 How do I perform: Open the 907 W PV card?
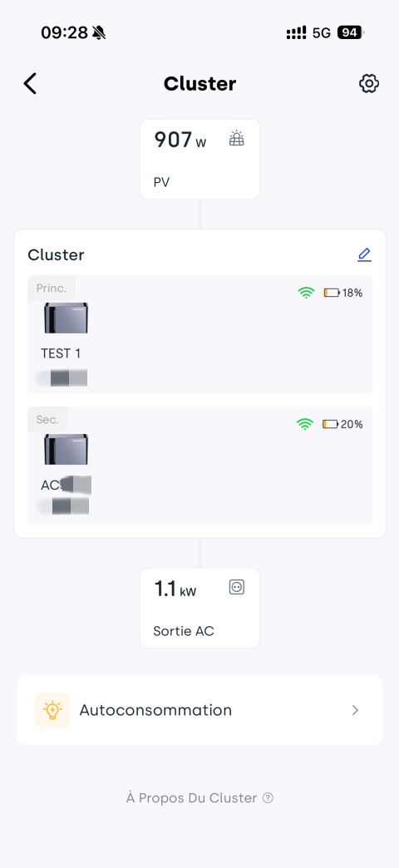pyautogui.click(x=199, y=160)
